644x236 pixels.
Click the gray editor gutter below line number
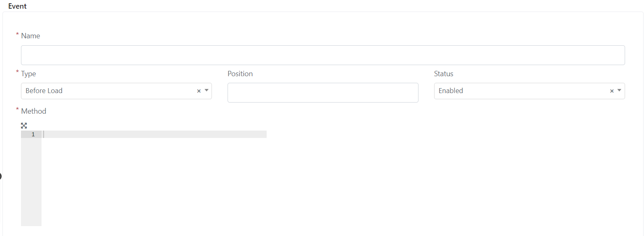[x=31, y=182]
